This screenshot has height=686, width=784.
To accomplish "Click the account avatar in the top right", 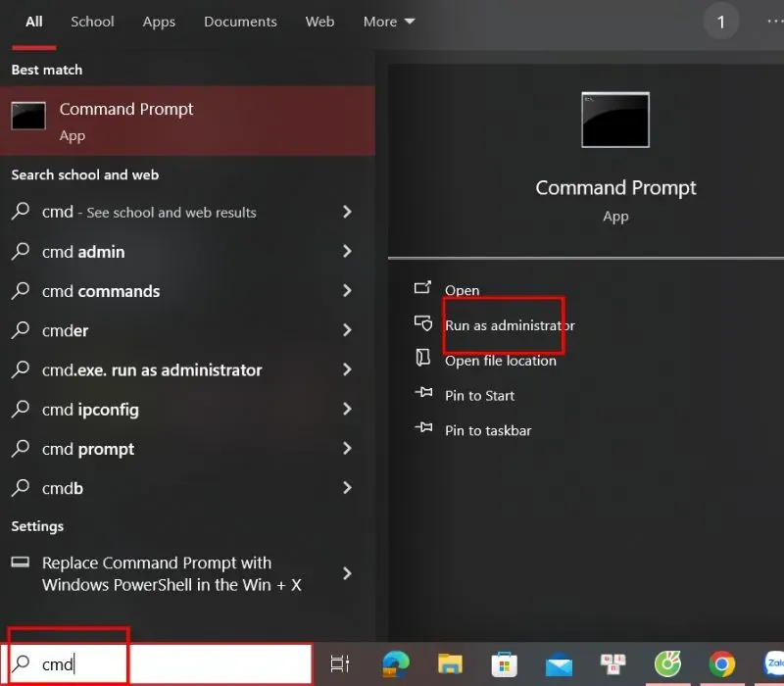I will (721, 21).
